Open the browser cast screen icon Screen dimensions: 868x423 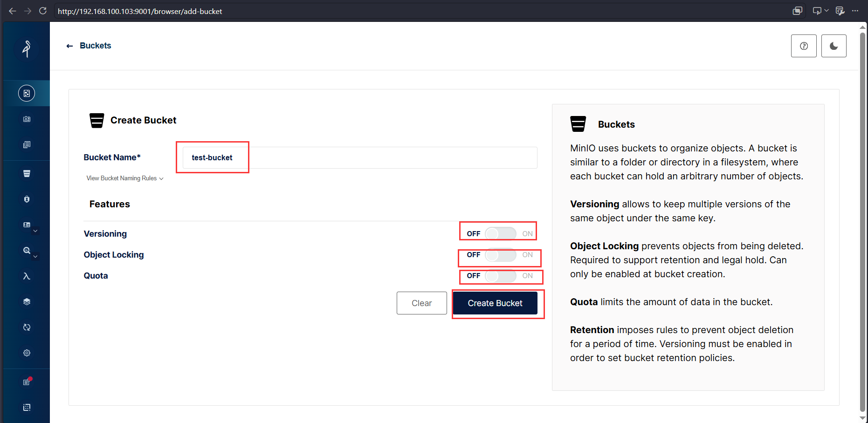coord(817,11)
